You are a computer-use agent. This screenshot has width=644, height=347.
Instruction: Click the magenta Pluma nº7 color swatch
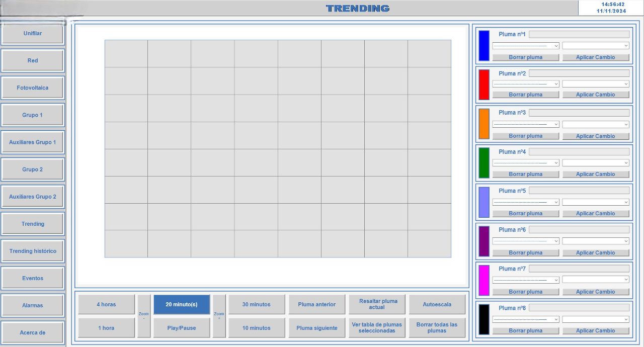[x=484, y=280]
